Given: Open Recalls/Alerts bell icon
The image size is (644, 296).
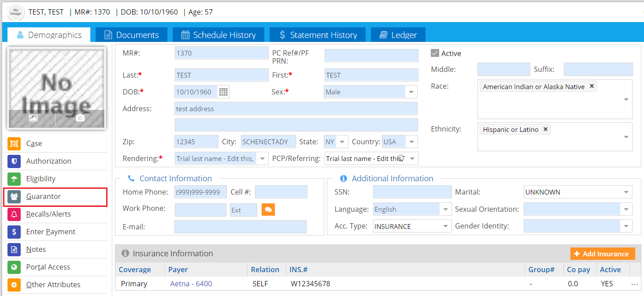Looking at the screenshot, I should click(x=14, y=214).
